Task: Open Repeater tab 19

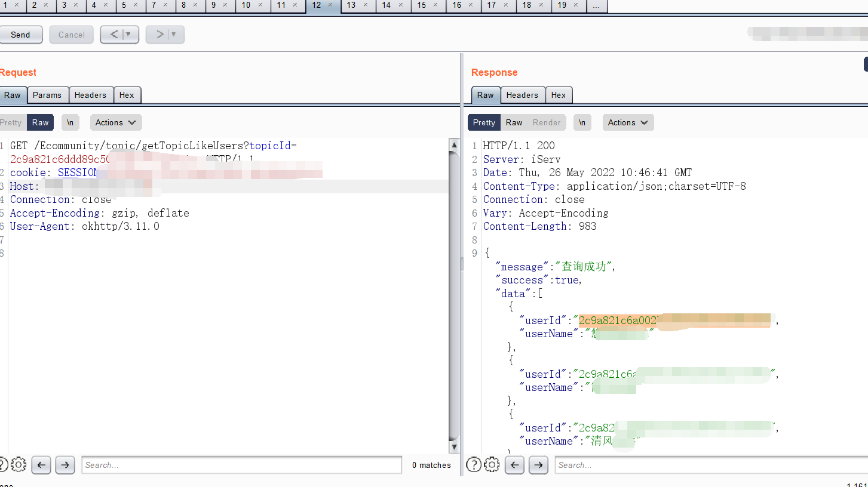Action: click(x=562, y=5)
